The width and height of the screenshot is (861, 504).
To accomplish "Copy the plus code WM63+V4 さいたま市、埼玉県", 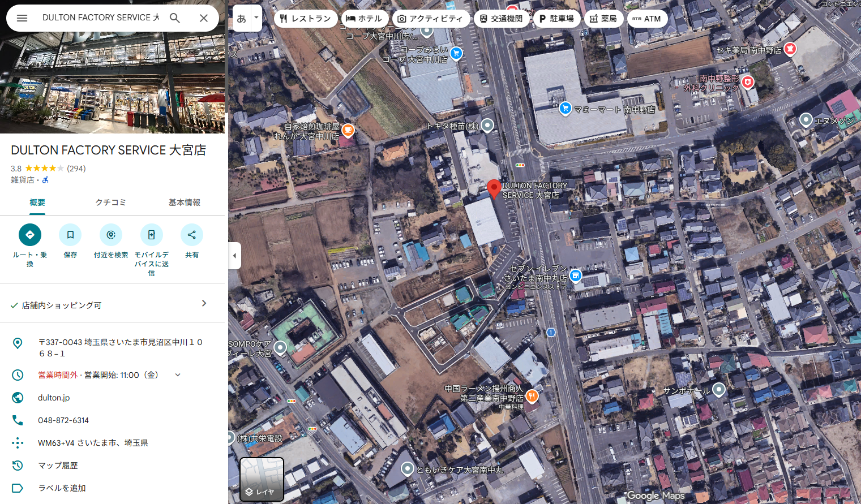I will pyautogui.click(x=93, y=443).
